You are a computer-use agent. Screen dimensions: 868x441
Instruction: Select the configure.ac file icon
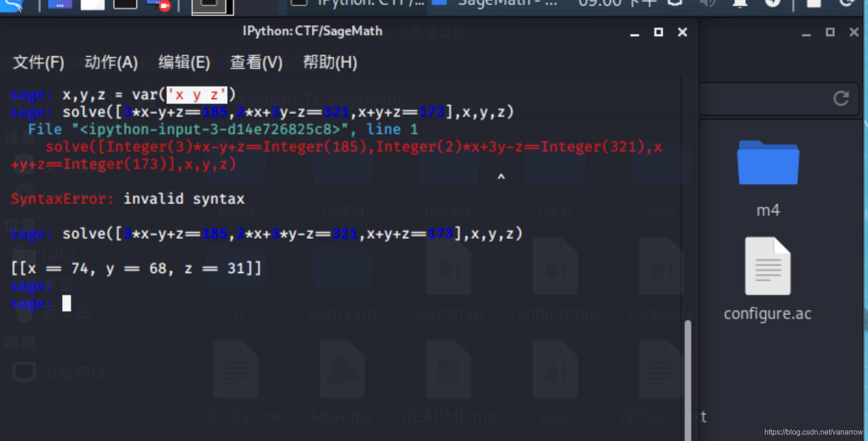pos(768,266)
